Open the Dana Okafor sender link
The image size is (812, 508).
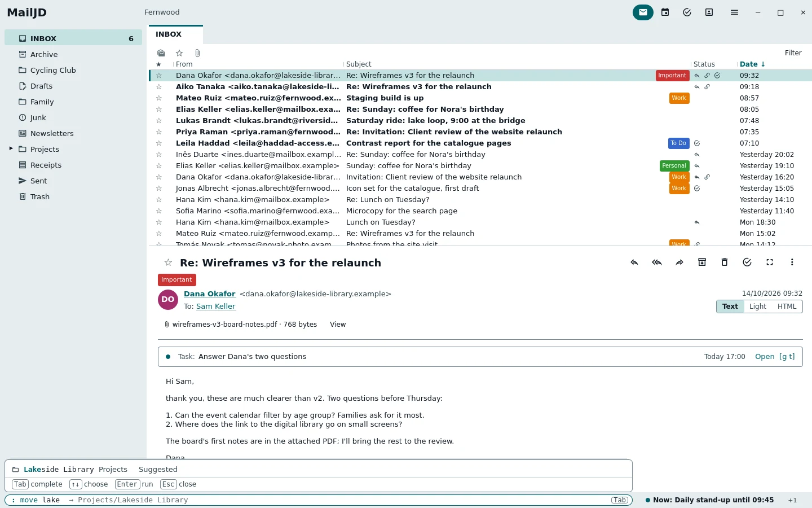pos(210,294)
